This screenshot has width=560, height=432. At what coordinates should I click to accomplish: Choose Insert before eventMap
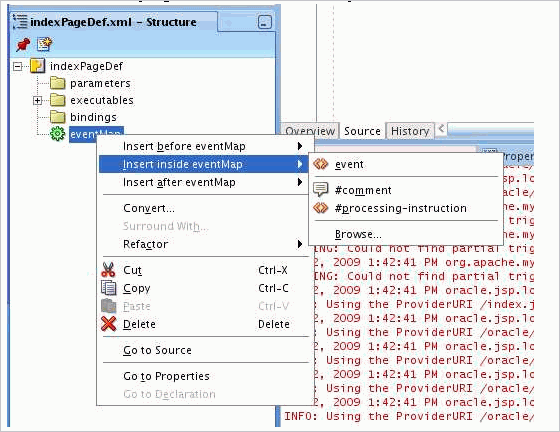tap(204, 146)
